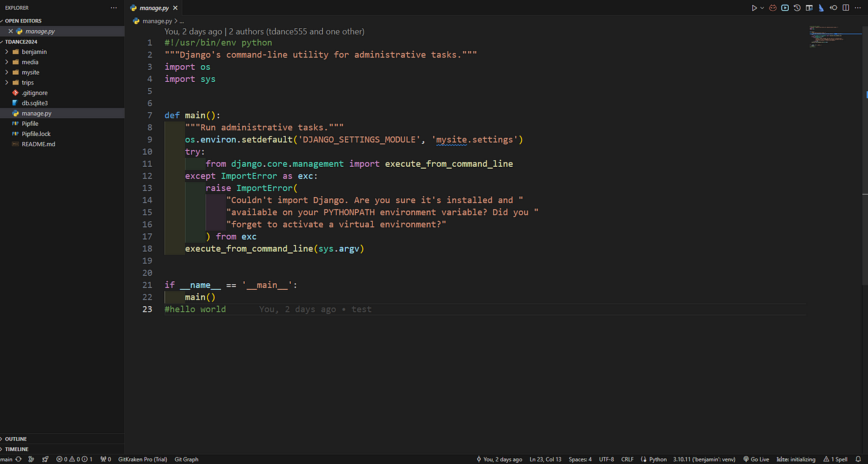Click Ln 23, Col 13 go-to-line indicator

pos(545,459)
